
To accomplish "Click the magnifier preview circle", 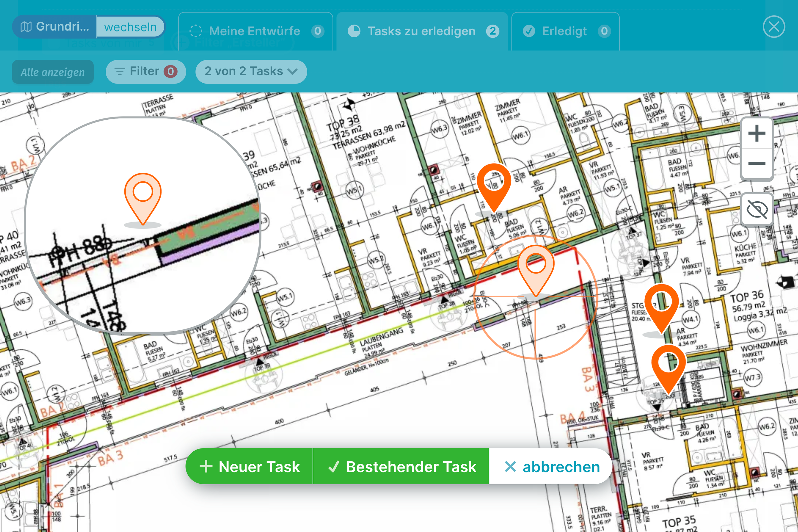I will click(x=142, y=225).
